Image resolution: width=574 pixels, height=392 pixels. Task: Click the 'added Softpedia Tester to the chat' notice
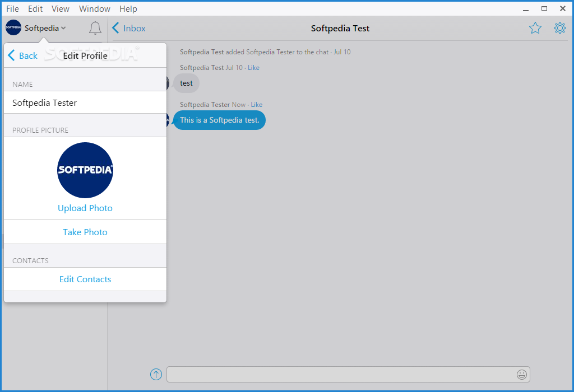tap(277, 52)
